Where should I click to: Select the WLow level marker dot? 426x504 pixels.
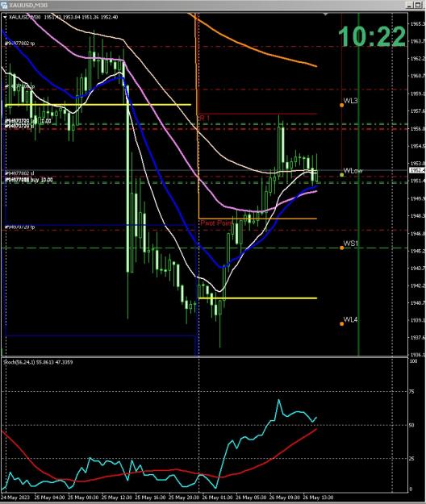[x=342, y=174]
